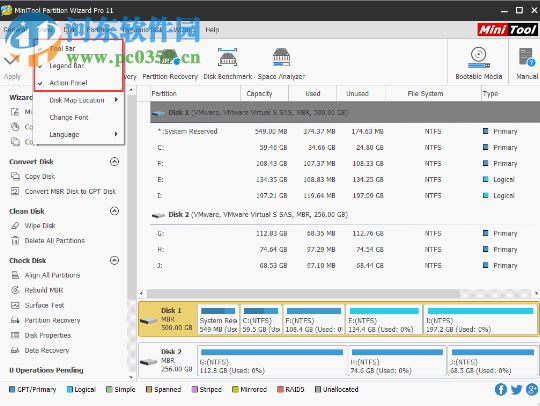
Task: Expand the Language submenu
Action: point(79,135)
